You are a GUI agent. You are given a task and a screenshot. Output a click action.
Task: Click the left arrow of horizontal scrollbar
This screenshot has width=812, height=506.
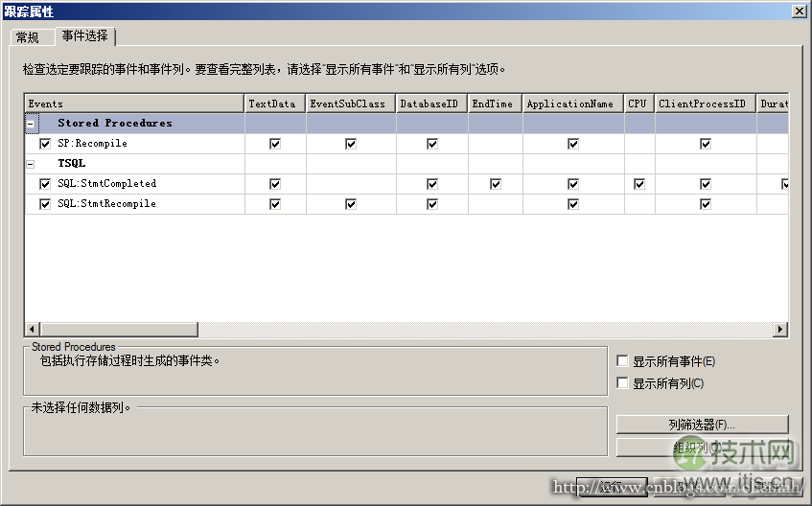point(33,329)
